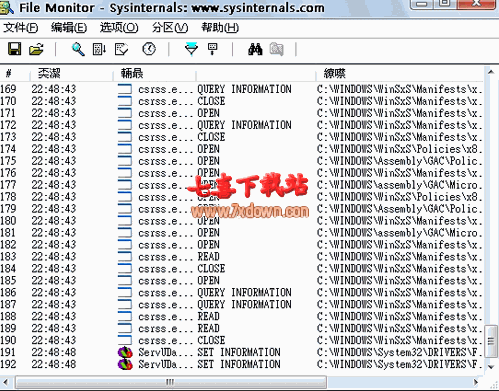Click the horizontal scrollbar right arrow

click(x=476, y=382)
